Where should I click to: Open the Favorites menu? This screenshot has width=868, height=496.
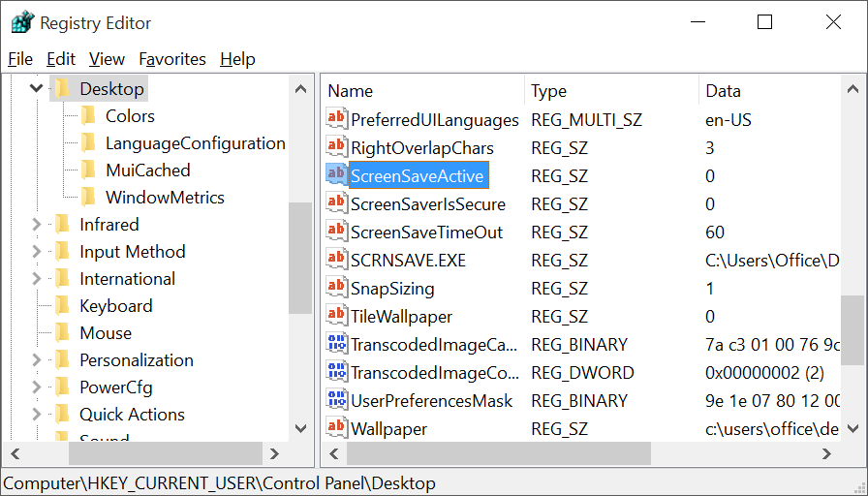pos(172,59)
